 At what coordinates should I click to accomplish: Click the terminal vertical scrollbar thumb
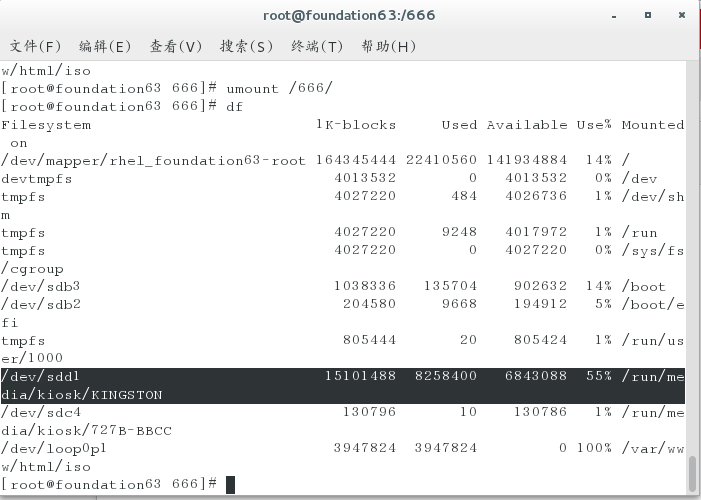pos(693,474)
